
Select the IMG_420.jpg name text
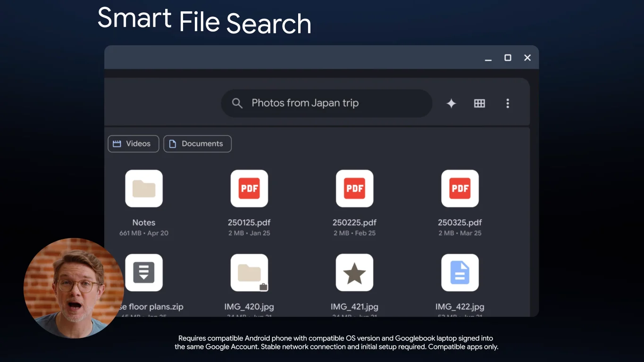pos(249,306)
